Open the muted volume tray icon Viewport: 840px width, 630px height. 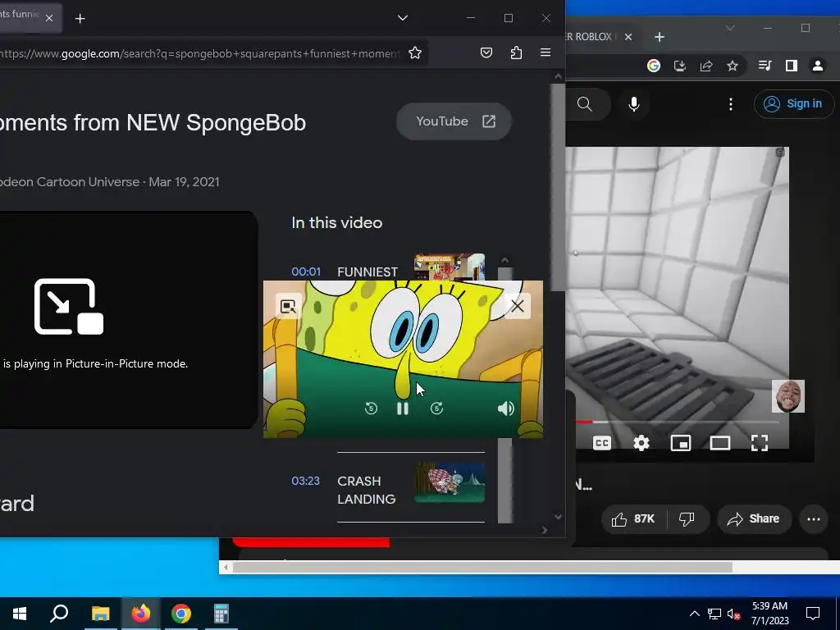[x=733, y=614]
